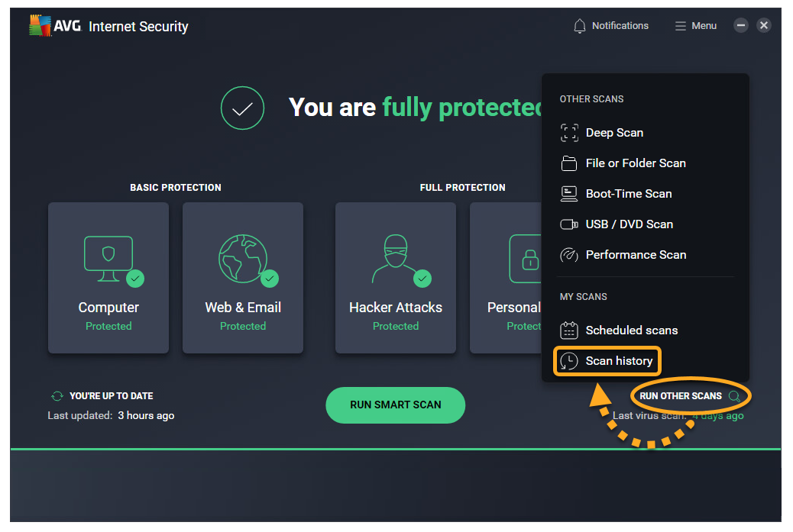Image resolution: width=793 pixels, height=532 pixels.
Task: Click the Scan history clock icon
Action: (569, 361)
